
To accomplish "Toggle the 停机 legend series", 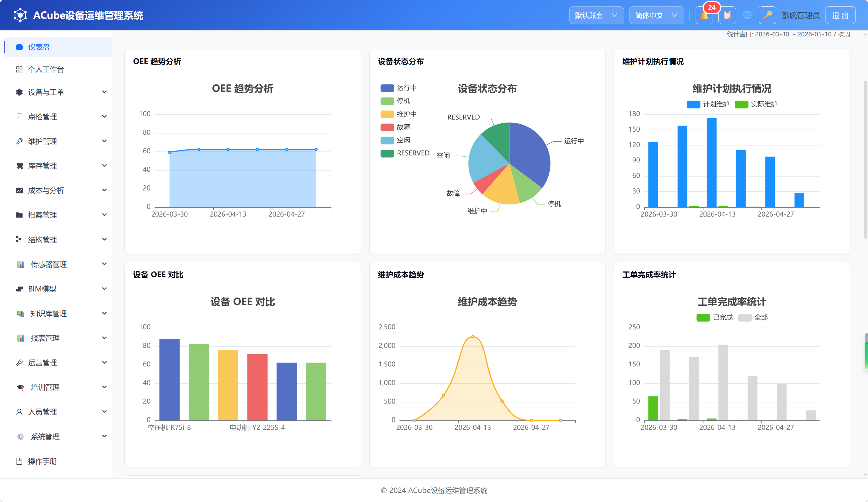I will coord(395,101).
